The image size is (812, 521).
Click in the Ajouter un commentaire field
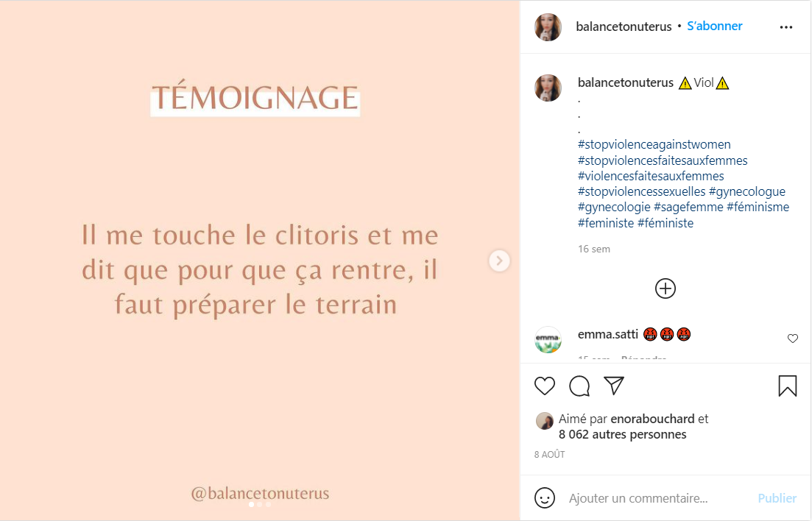[x=657, y=498]
